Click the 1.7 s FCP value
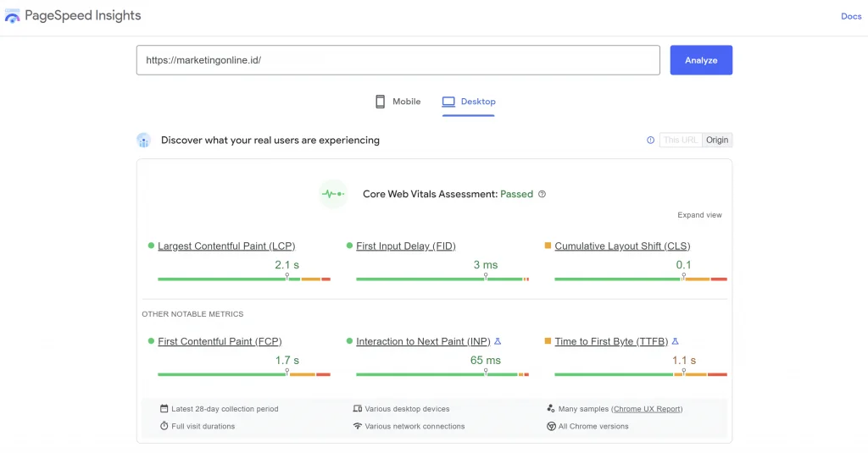 click(287, 361)
